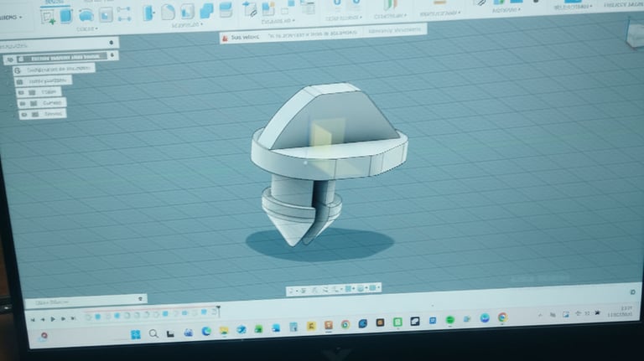
Task: Open the Display Settings in bottom navigation bar
Action: coord(348,289)
